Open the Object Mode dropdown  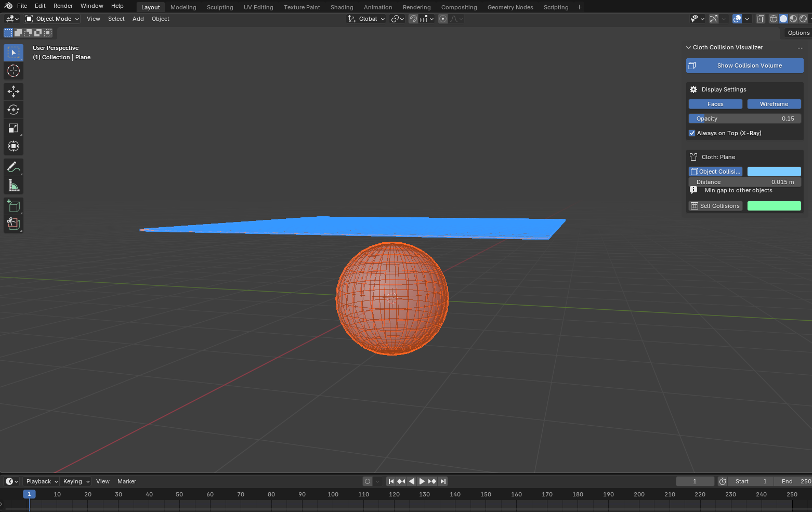(53, 19)
